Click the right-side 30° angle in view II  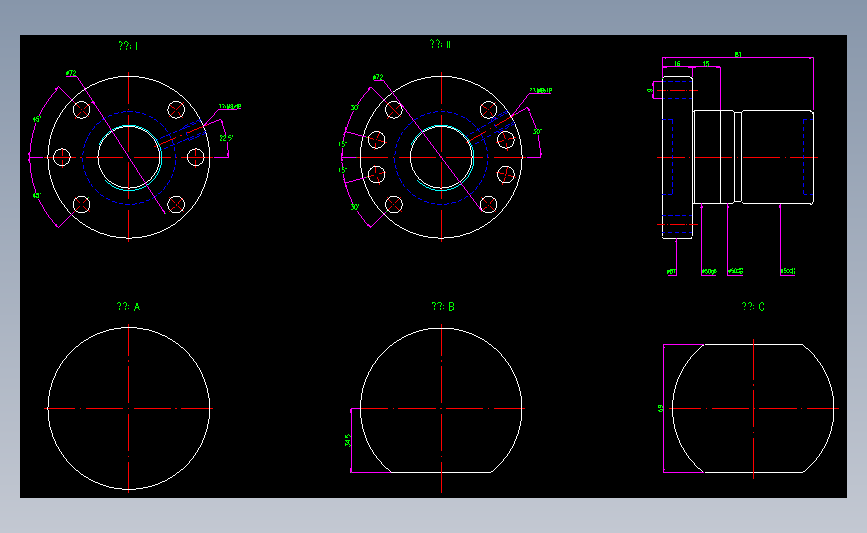(537, 132)
